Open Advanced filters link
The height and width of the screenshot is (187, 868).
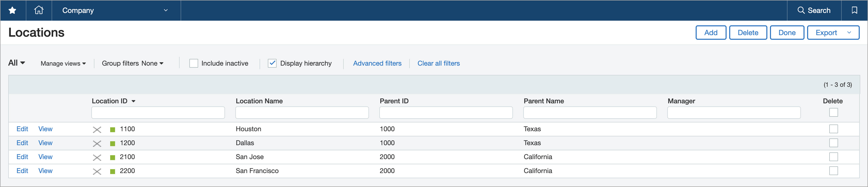click(x=377, y=63)
